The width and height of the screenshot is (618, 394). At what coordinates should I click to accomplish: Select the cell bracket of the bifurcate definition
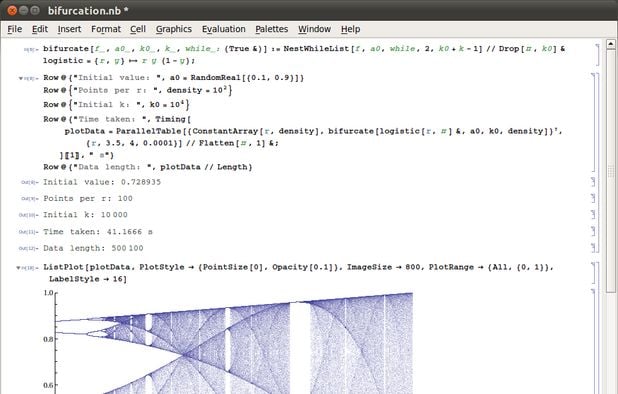click(598, 55)
